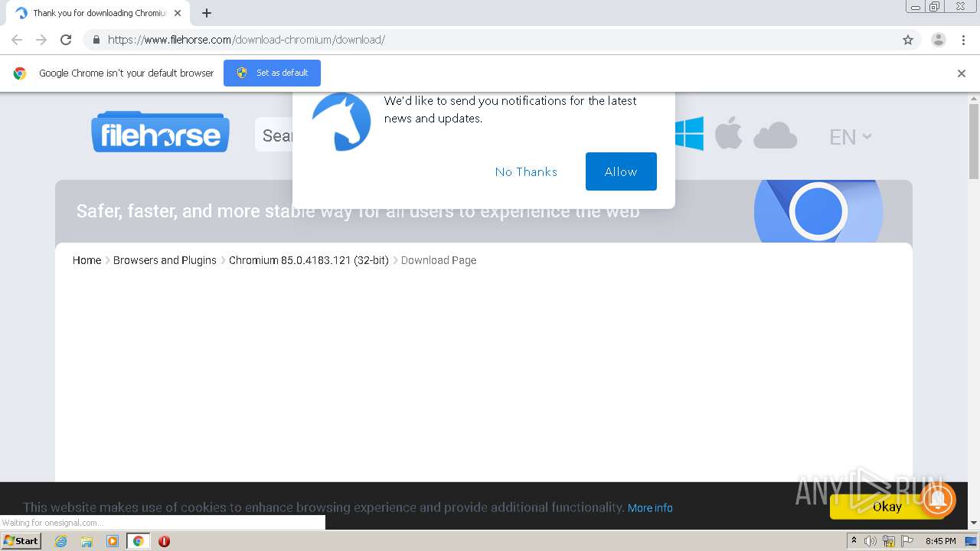Click the FileHorse logo
Viewport: 980px width, 551px height.
(x=160, y=132)
